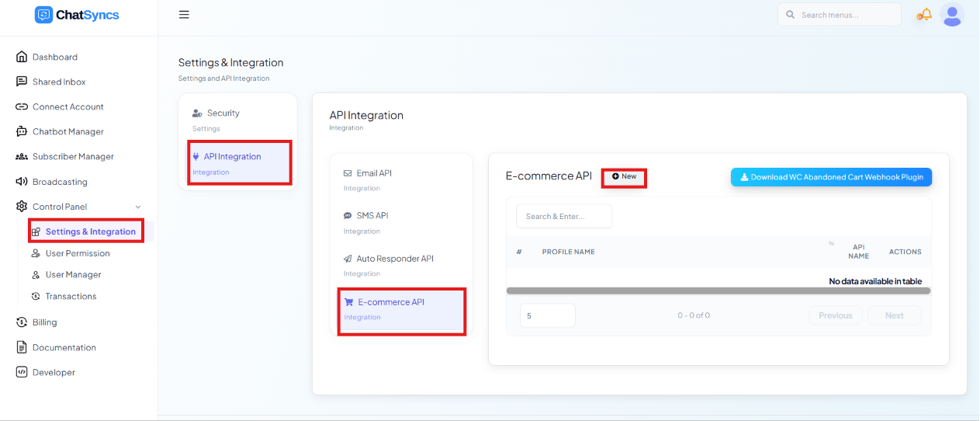The image size is (980, 421).
Task: Click the SMS API speech bubble icon
Action: pos(348,215)
